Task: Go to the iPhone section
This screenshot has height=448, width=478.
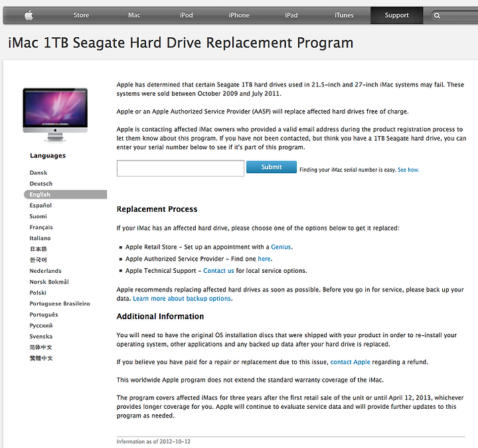Action: (x=239, y=15)
